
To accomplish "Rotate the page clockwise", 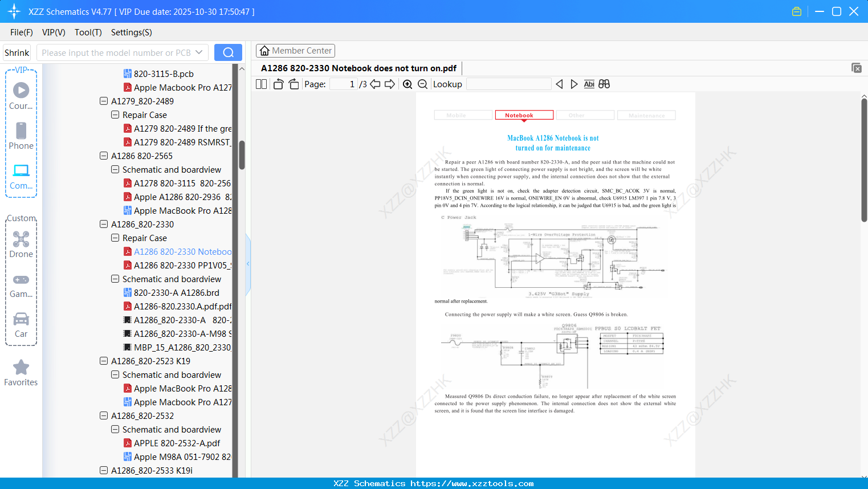I will [x=294, y=84].
